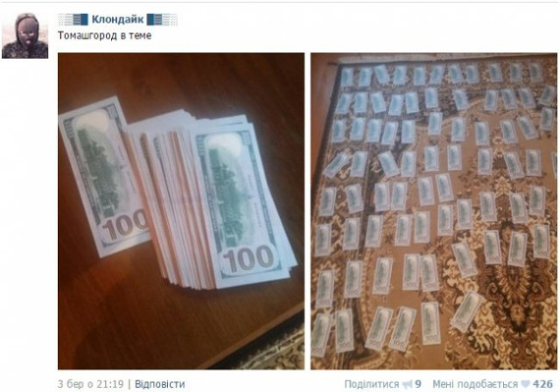The height and width of the screenshot is (392, 560).
Task: View the share count of 9
Action: click(x=418, y=384)
